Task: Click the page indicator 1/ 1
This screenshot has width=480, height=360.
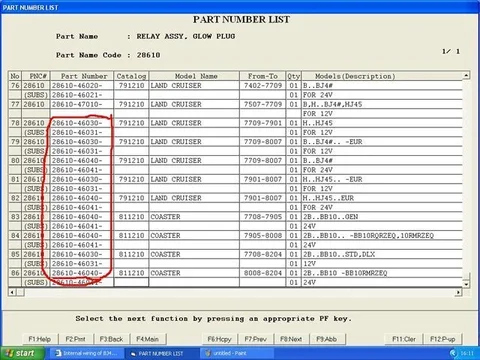Action: pyautogui.click(x=451, y=51)
